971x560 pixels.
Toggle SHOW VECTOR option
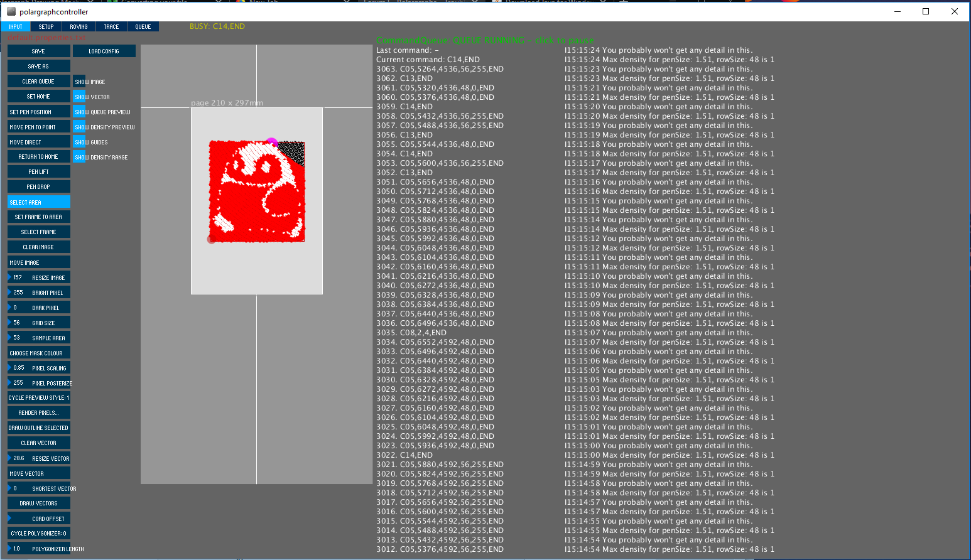[79, 97]
